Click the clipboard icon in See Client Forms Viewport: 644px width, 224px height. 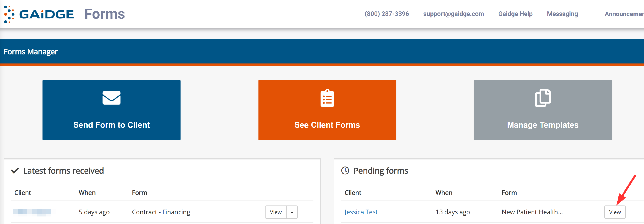[327, 98]
